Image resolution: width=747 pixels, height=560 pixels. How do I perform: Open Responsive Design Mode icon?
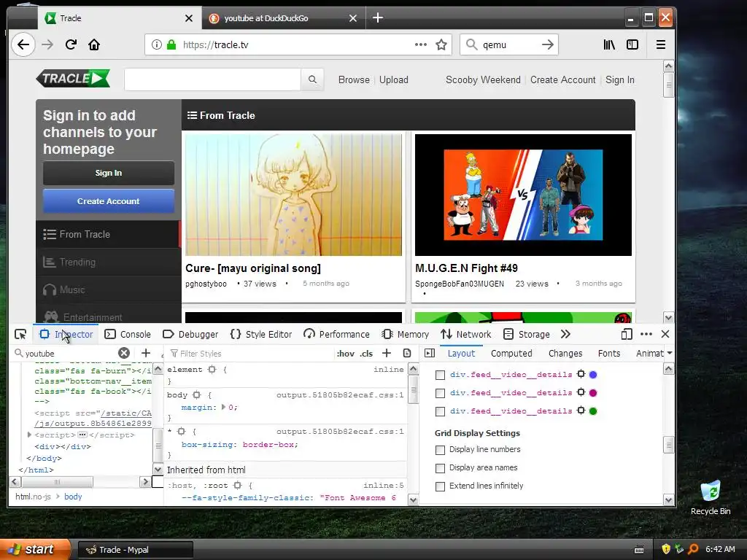pos(627,334)
